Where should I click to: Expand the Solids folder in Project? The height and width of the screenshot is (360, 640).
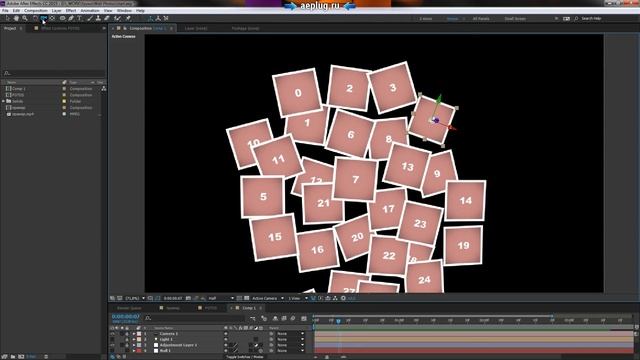pyautogui.click(x=4, y=101)
